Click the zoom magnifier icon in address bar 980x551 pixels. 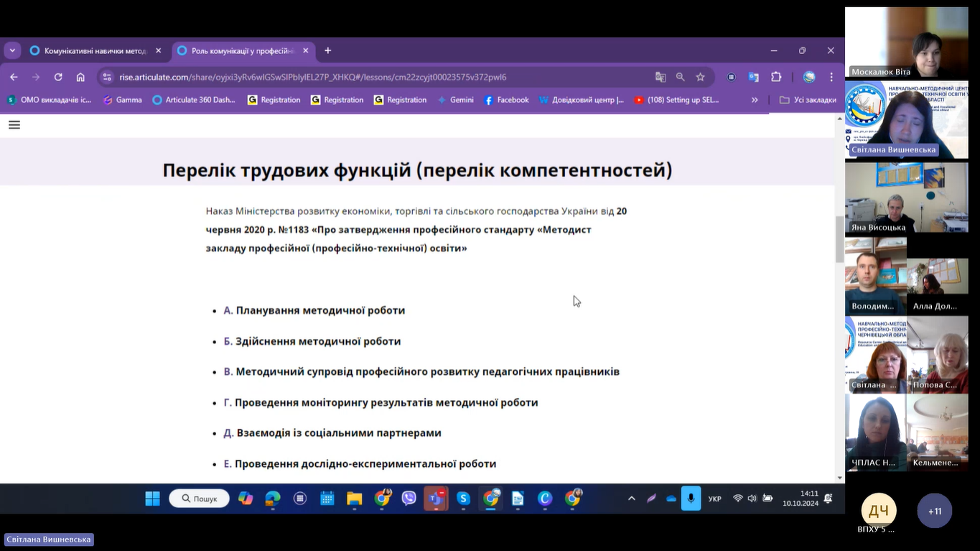click(x=681, y=77)
